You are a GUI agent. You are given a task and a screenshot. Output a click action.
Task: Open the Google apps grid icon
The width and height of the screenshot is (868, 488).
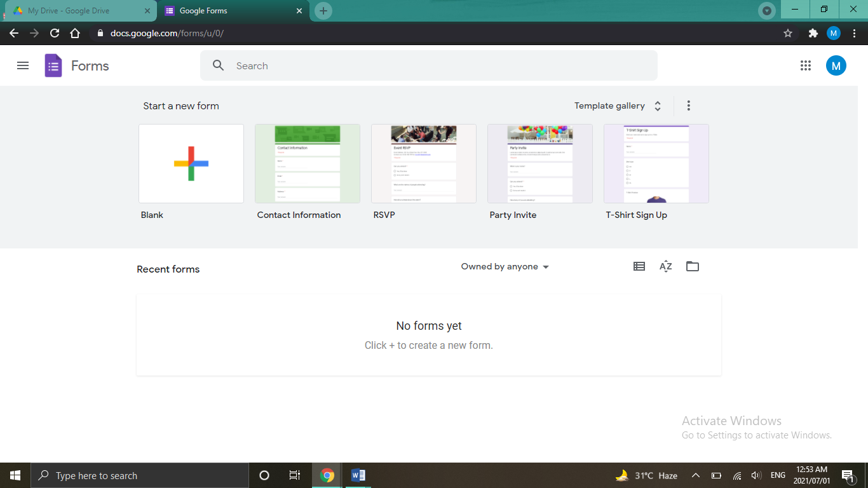pos(806,65)
